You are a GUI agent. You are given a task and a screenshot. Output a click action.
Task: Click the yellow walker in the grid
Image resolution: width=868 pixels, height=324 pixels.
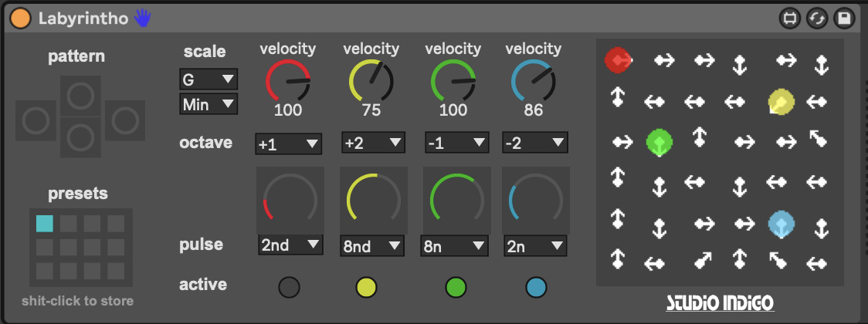[x=780, y=101]
